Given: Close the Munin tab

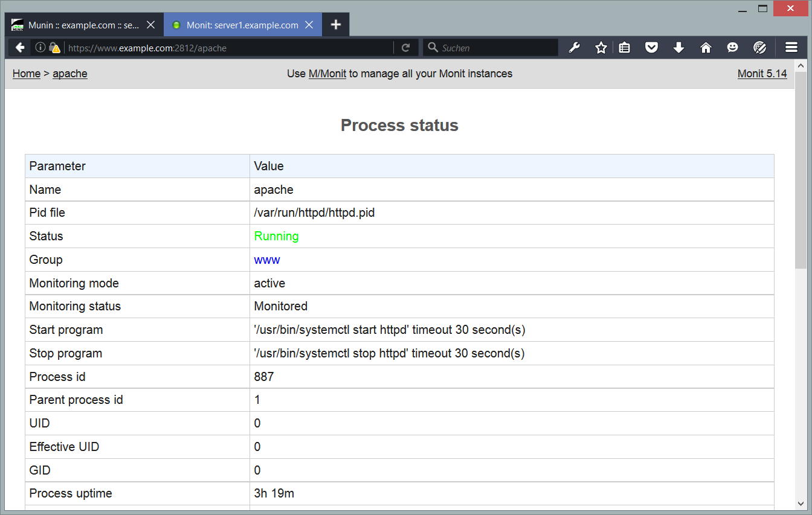Looking at the screenshot, I should pos(151,25).
